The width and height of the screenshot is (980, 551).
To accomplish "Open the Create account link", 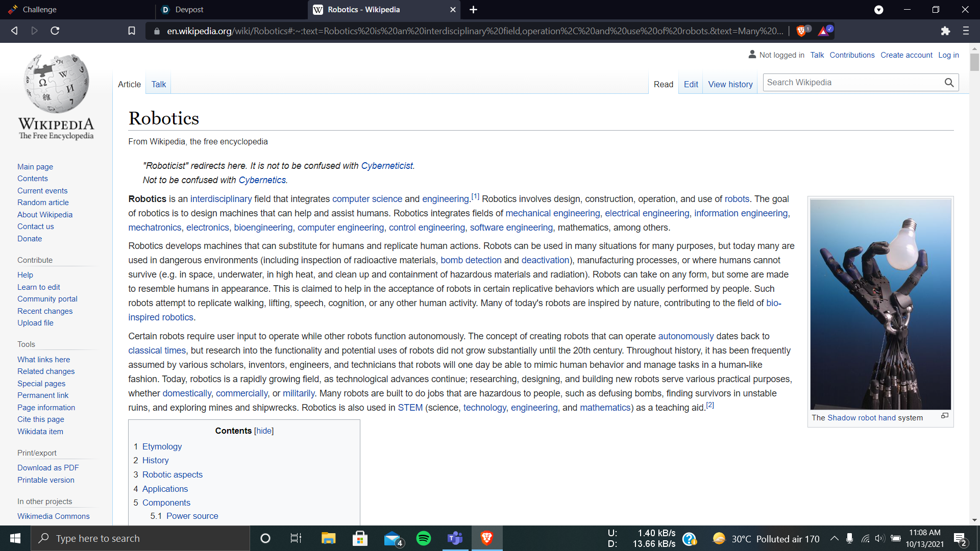I will (x=906, y=55).
